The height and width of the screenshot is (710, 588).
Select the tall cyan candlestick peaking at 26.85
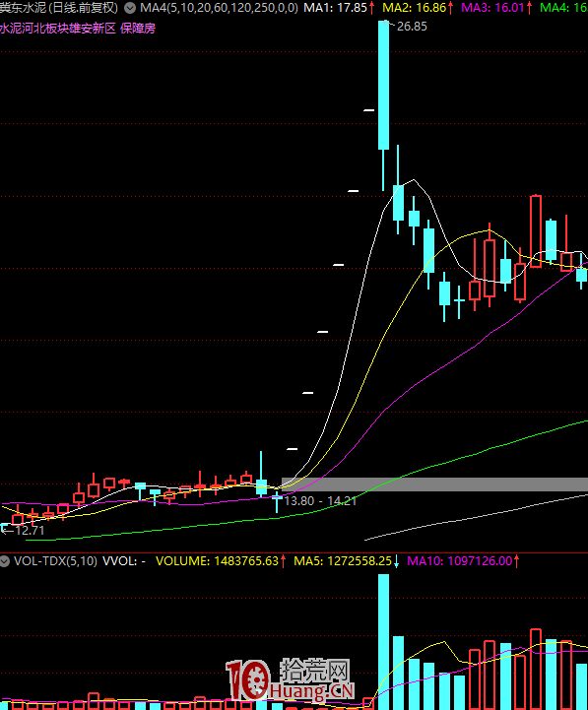(x=383, y=85)
